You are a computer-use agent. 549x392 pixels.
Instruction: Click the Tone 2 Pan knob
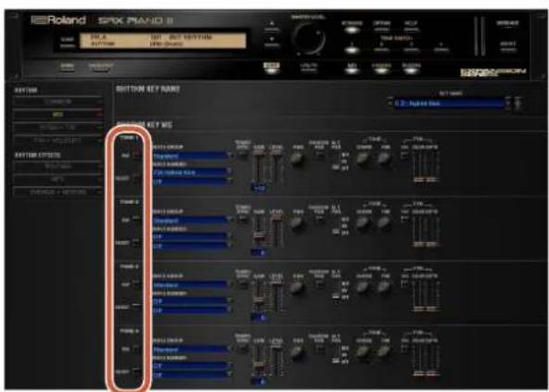pos(298,223)
